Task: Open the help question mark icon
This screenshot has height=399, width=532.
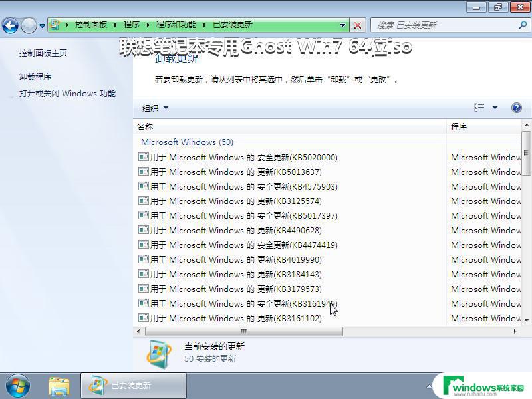Action: click(516, 108)
